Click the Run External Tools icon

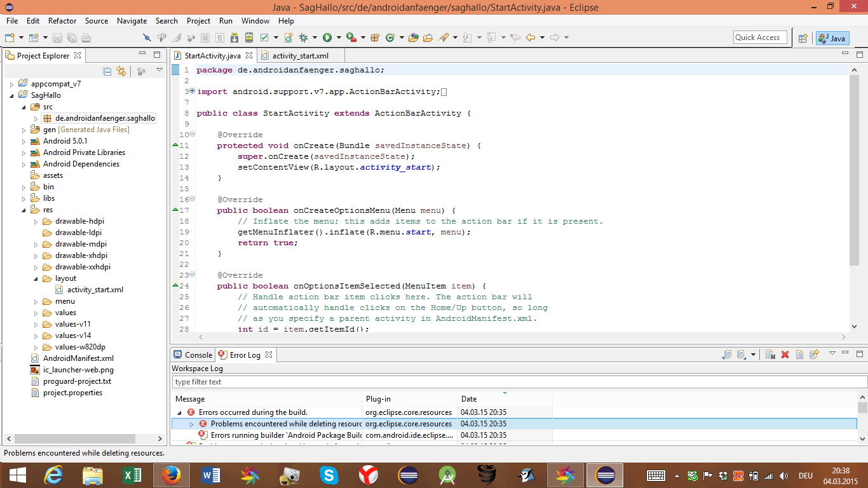click(351, 37)
